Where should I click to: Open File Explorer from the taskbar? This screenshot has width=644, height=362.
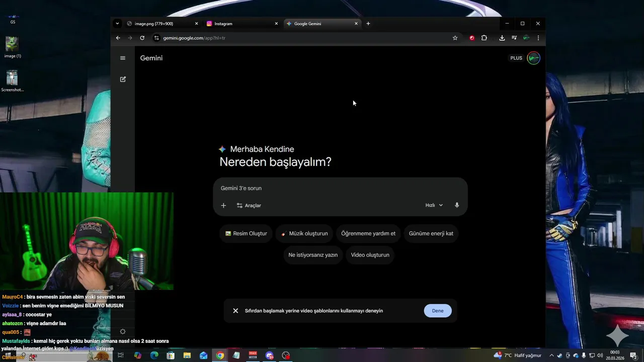pyautogui.click(x=187, y=355)
